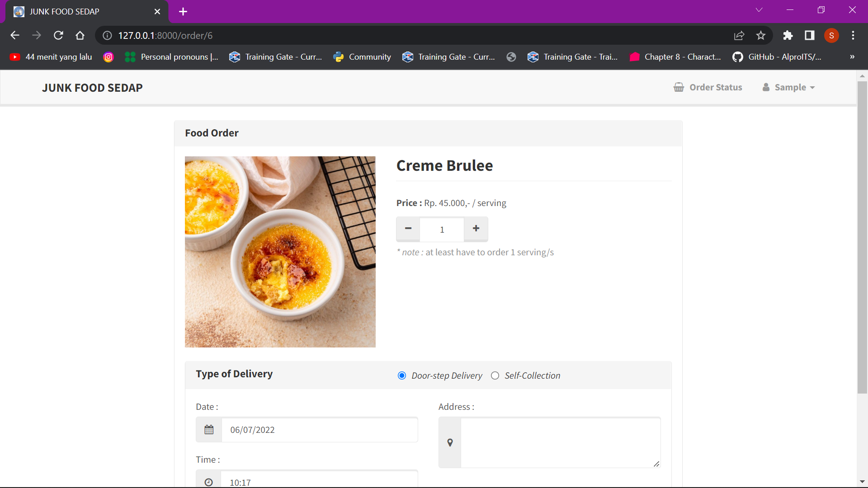This screenshot has width=868, height=488.
Task: Click the serving quantity input field
Action: tap(442, 230)
